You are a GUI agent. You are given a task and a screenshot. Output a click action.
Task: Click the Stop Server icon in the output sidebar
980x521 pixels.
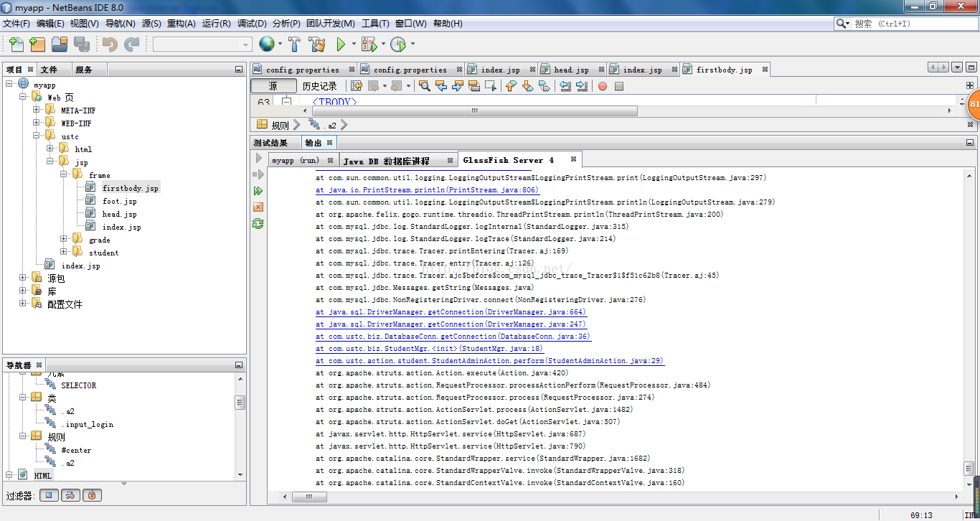tap(258, 207)
